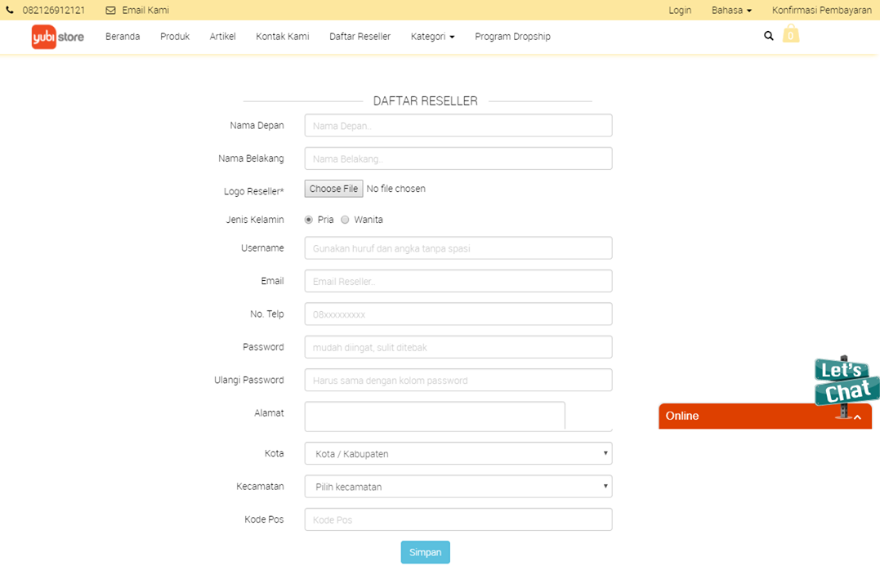
Task: Focus the Nama Belakang input field
Action: point(458,158)
